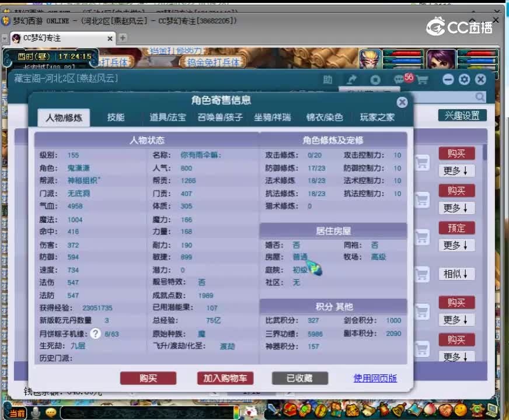Click the 预定 button
The image size is (509, 420).
456,228
